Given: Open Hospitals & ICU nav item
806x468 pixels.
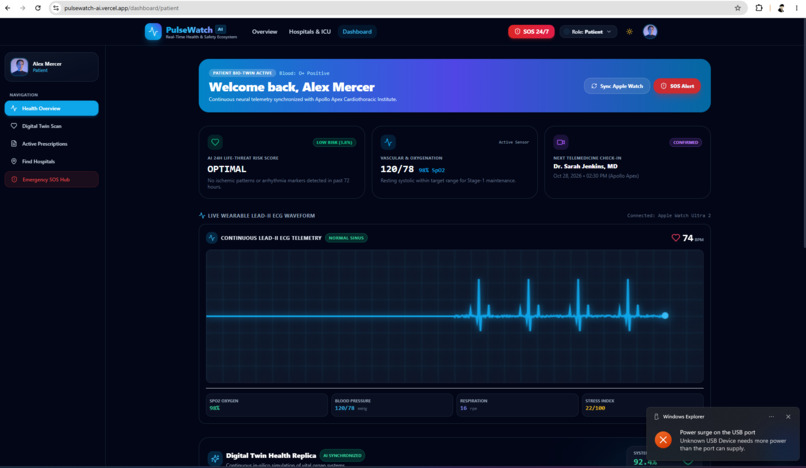Looking at the screenshot, I should 309,31.
